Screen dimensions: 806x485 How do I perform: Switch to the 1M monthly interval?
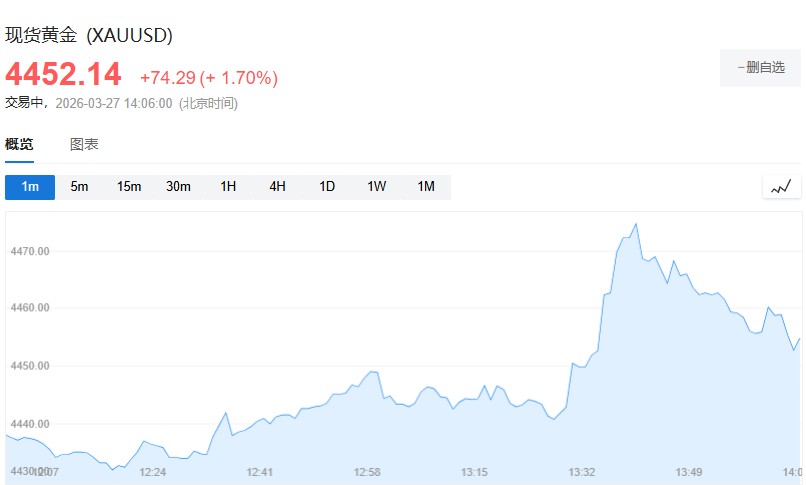(x=426, y=187)
